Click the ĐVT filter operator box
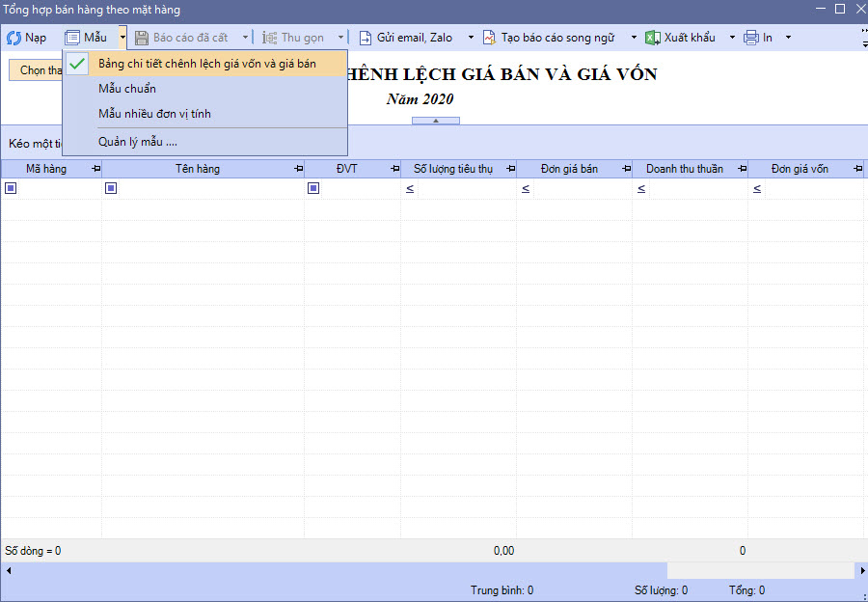 coord(313,189)
